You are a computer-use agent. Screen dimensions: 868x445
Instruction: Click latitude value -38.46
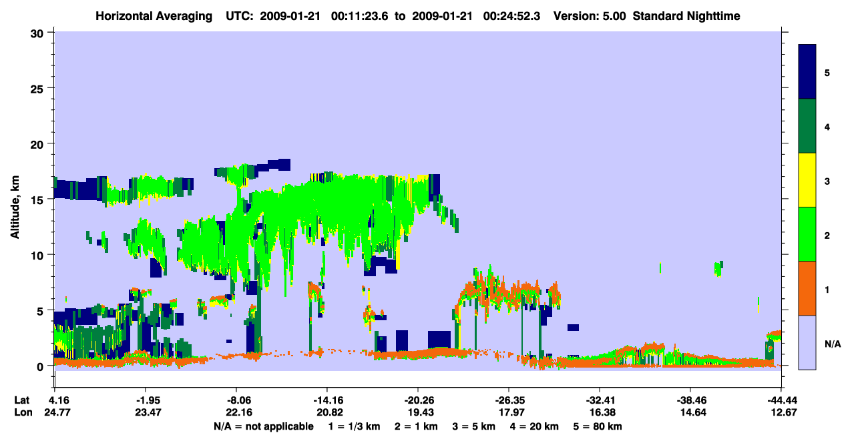690,400
